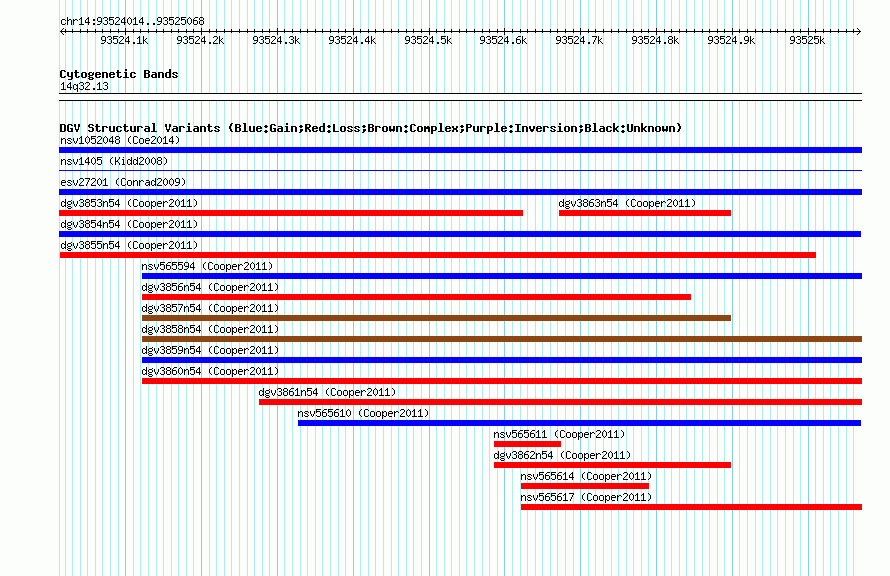Click the blue bar under dgv3854n54

[x=460, y=234]
